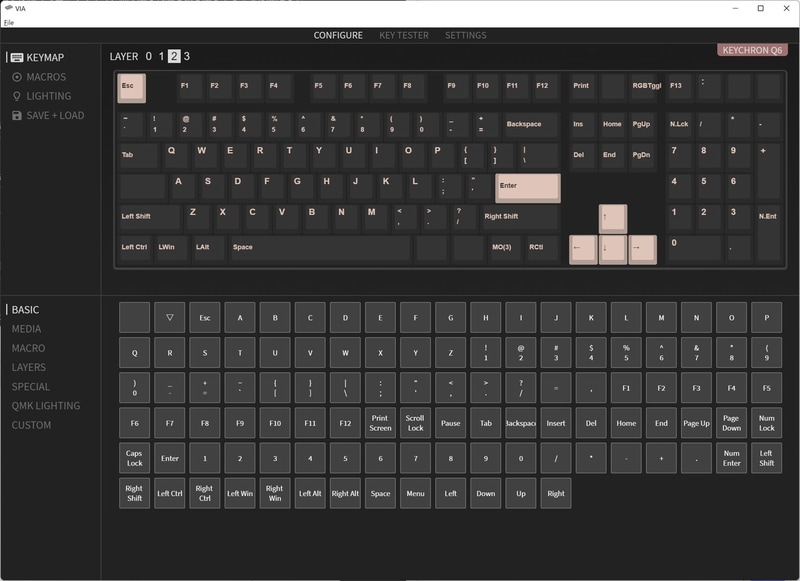The width and height of the screenshot is (800, 581).
Task: Open the MEDIA keycode category
Action: coord(26,329)
